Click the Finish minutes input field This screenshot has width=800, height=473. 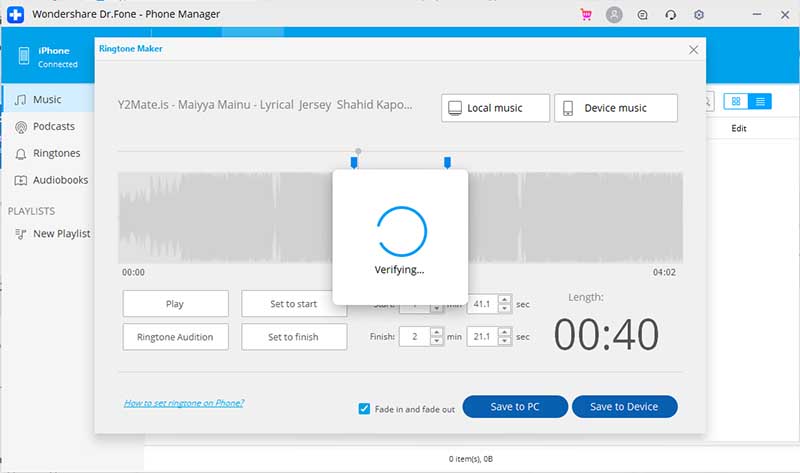coord(415,337)
